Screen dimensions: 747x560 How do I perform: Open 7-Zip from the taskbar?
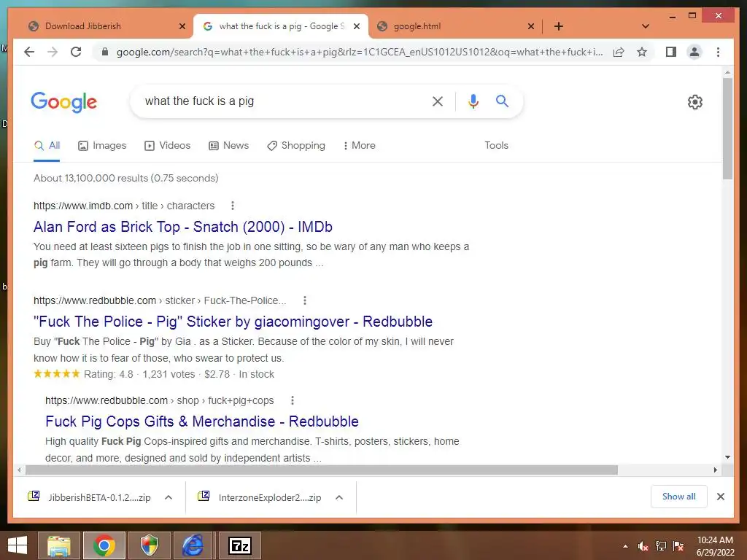pyautogui.click(x=239, y=545)
